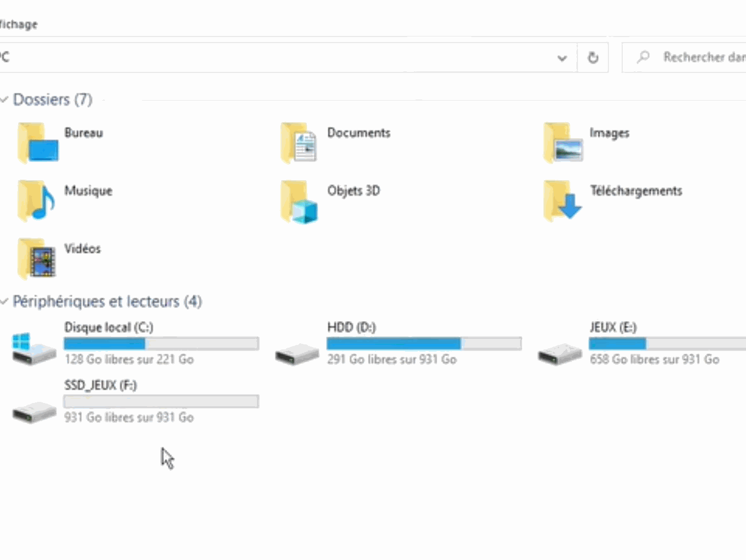Select the JEUX (E:) drive icon
The image size is (746, 560).
[x=559, y=354]
